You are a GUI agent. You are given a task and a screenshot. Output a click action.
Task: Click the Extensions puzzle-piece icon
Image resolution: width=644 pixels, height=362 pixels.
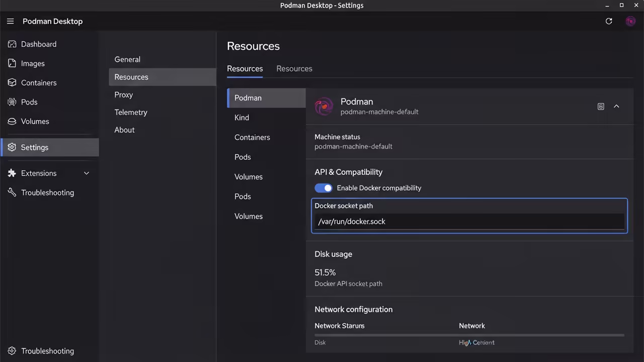pyautogui.click(x=12, y=173)
